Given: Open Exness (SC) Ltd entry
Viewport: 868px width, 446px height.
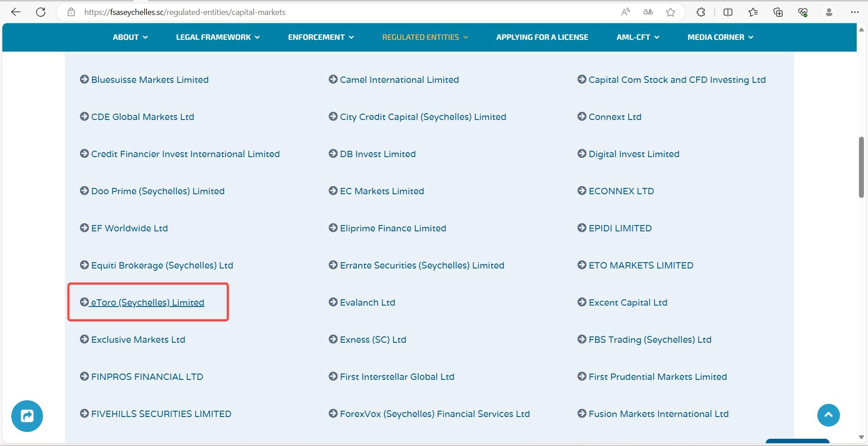Looking at the screenshot, I should 373,340.
